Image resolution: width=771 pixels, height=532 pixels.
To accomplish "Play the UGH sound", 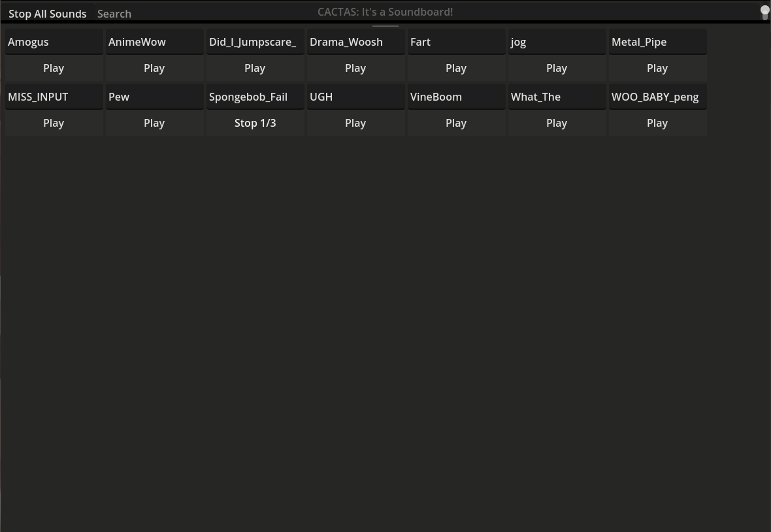I will (355, 124).
